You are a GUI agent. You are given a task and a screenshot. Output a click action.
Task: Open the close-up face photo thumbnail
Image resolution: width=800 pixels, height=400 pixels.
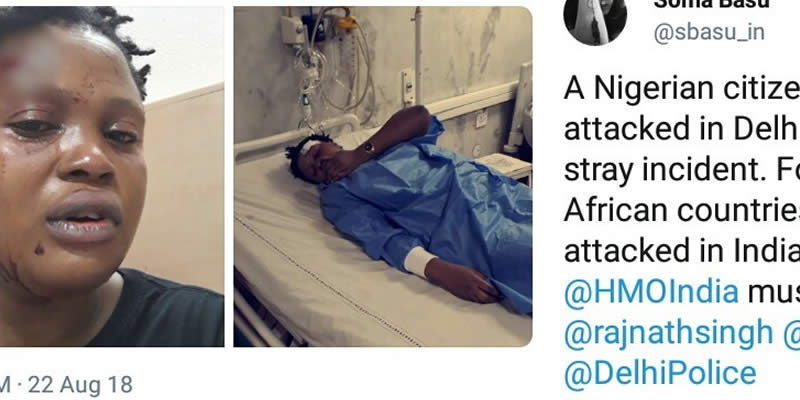[112, 177]
